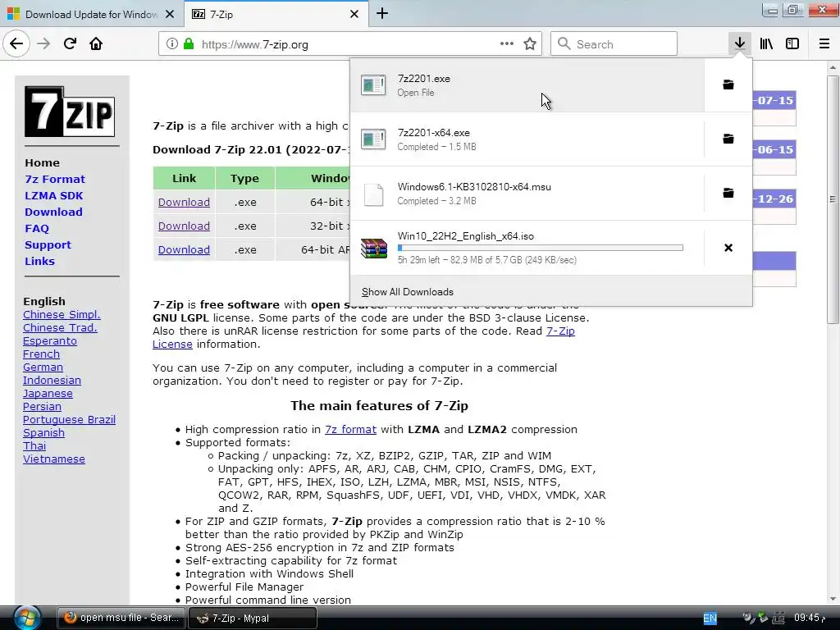
Task: Bookmark this page with the star
Action: click(x=530, y=44)
